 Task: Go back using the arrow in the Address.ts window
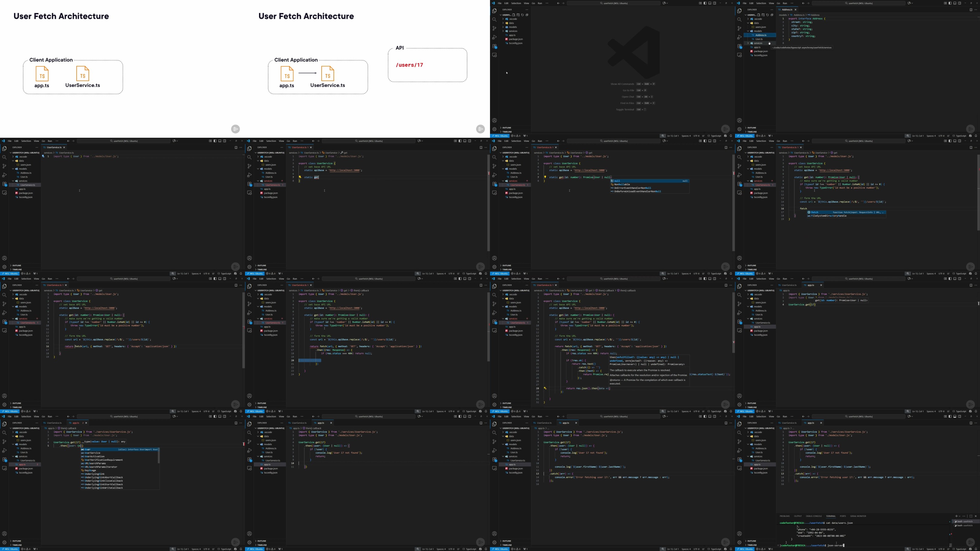803,3
